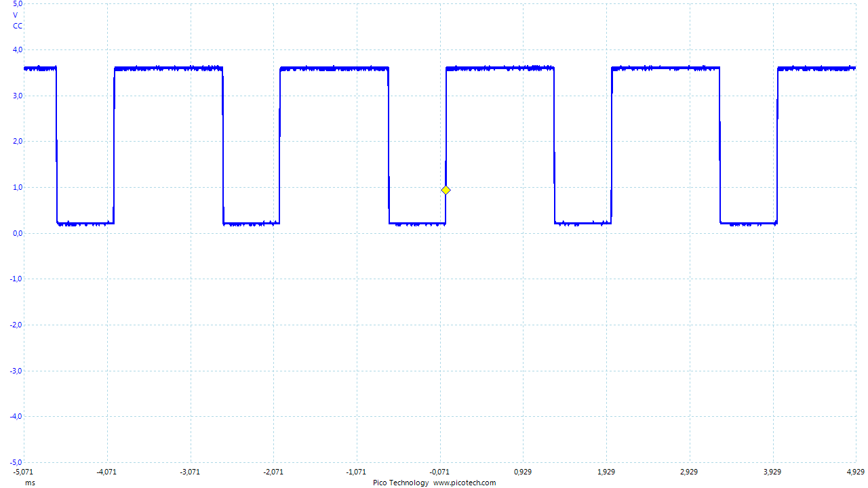Select the -5,0 voltage axis label
Image resolution: width=868 pixels, height=488 pixels.
(x=16, y=462)
